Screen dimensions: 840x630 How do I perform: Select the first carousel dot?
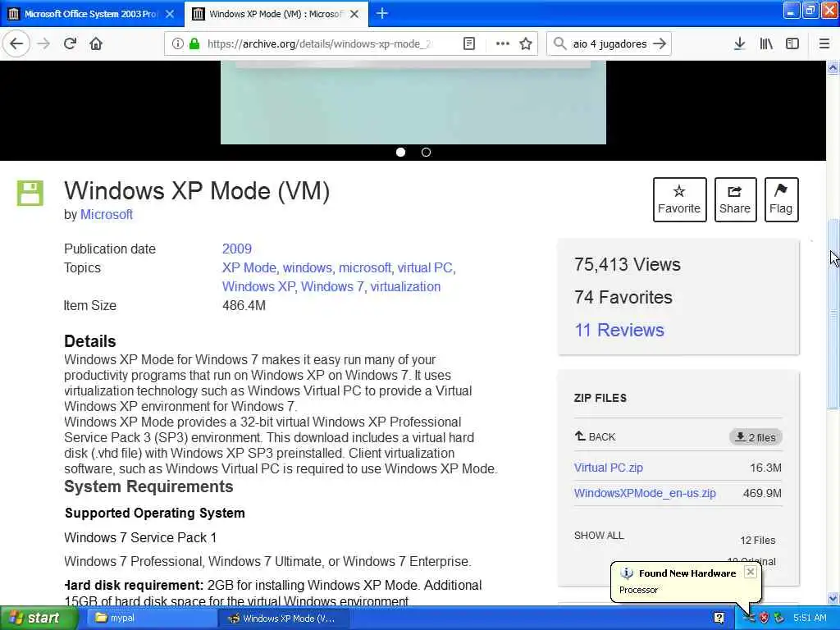[x=400, y=152]
